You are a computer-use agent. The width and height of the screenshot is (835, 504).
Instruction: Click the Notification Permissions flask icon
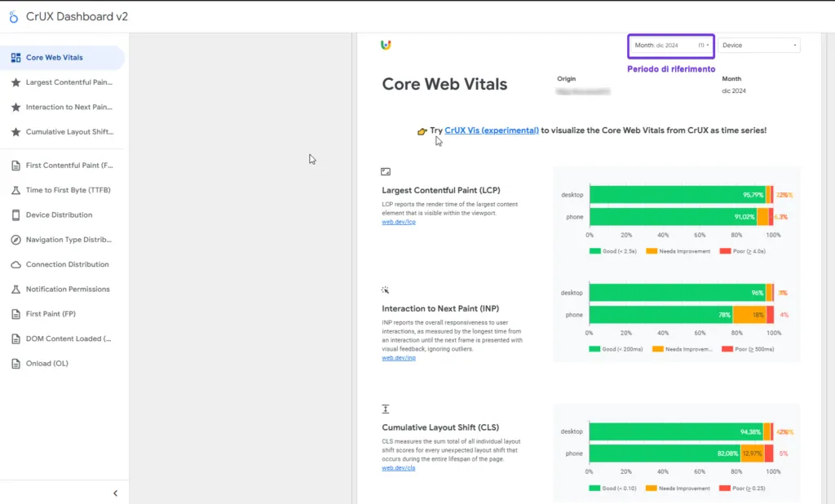point(16,290)
